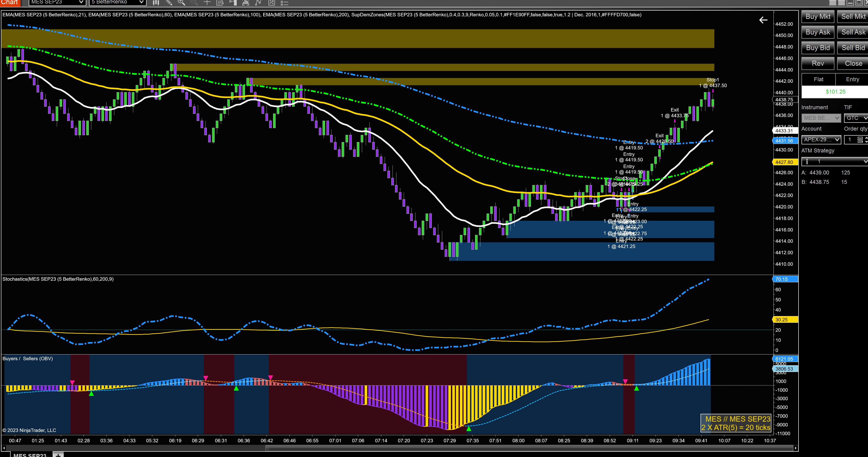The height and width of the screenshot is (457, 868).
Task: Click the zoom in magnifier icon
Action: 181,3
